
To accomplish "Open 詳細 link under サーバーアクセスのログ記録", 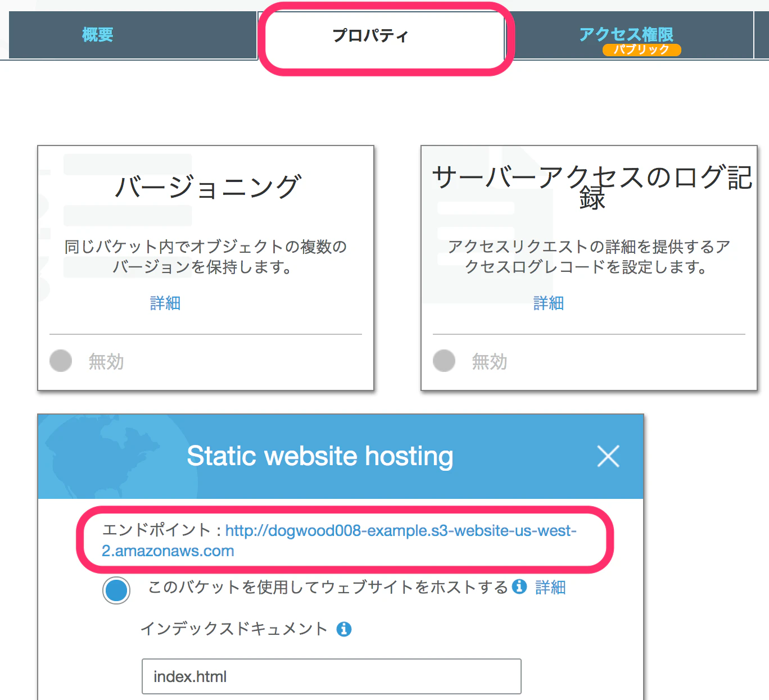I will pyautogui.click(x=549, y=303).
